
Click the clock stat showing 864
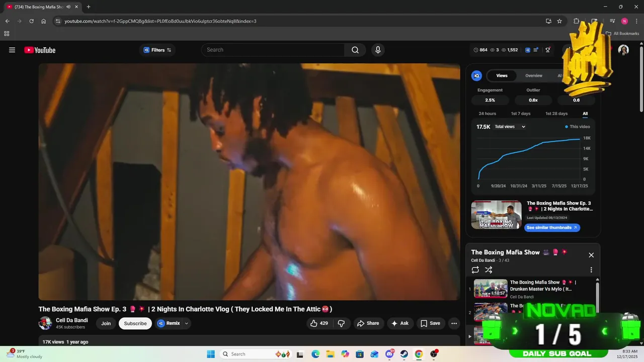(x=480, y=50)
